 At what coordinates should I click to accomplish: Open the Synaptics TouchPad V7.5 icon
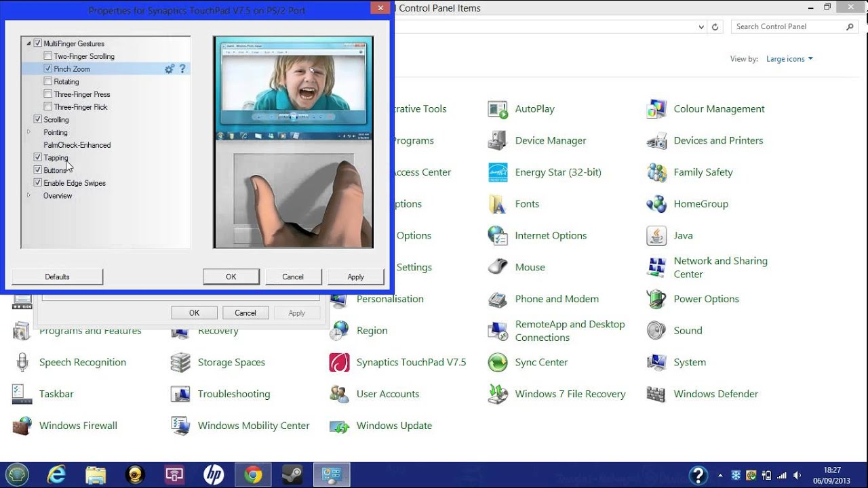pos(339,363)
